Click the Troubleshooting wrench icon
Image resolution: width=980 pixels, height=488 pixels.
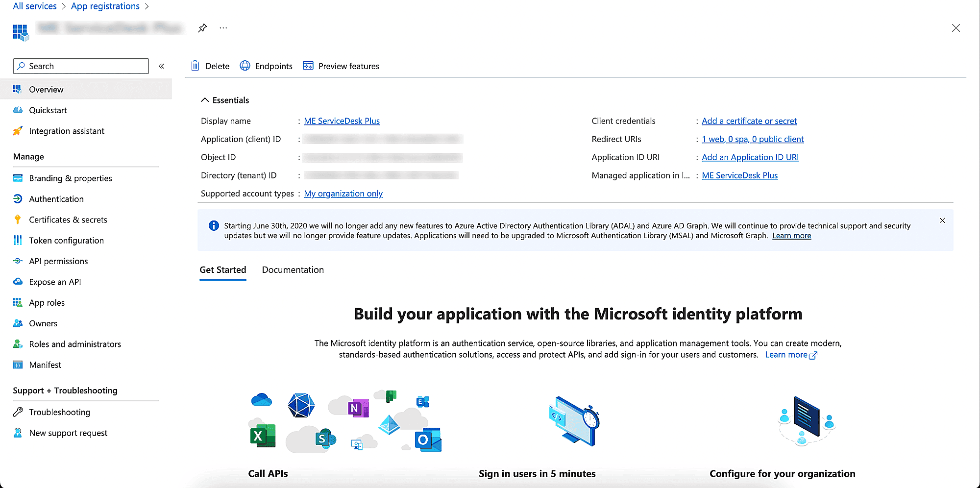pos(18,412)
